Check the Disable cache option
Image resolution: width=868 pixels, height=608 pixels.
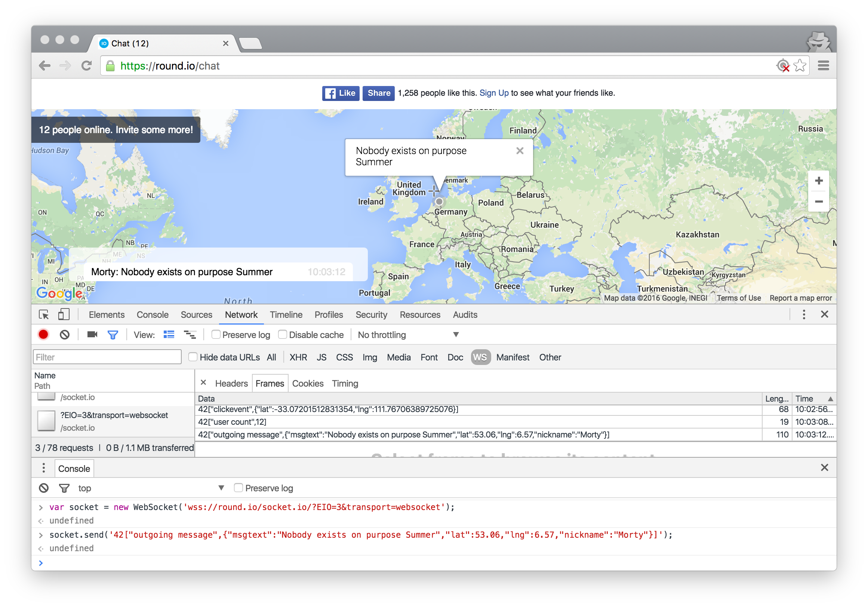[x=282, y=335]
